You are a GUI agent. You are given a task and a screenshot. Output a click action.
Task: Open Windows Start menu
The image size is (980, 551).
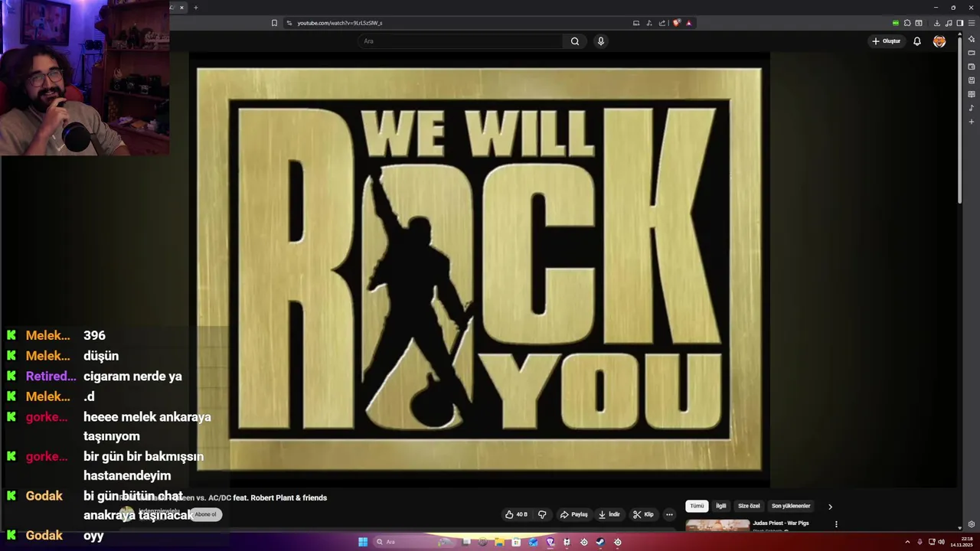click(x=362, y=542)
